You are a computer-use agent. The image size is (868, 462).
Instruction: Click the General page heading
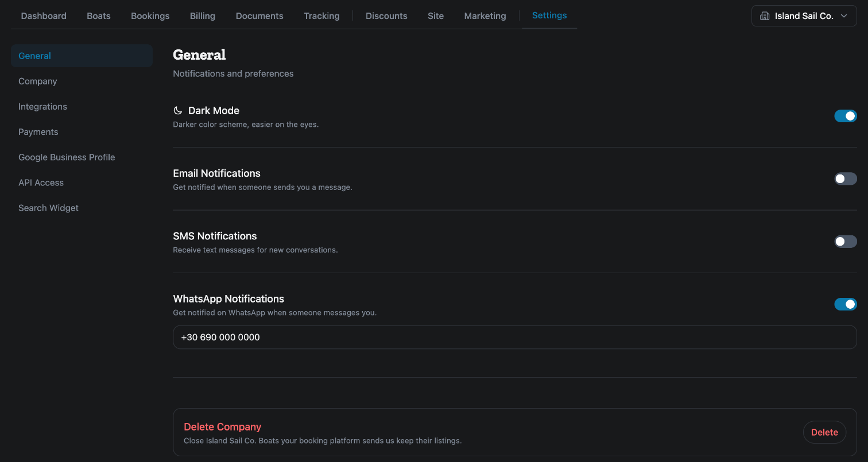[x=199, y=55]
